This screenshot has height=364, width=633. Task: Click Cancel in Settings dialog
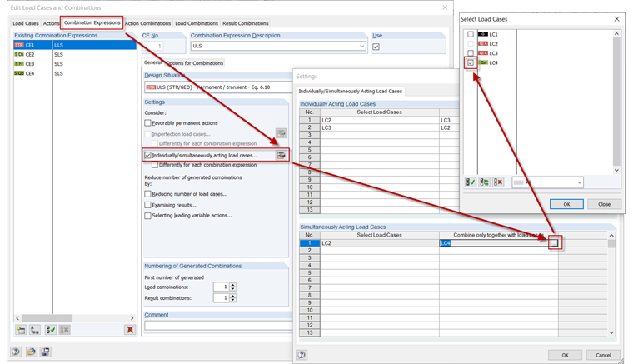(x=603, y=355)
